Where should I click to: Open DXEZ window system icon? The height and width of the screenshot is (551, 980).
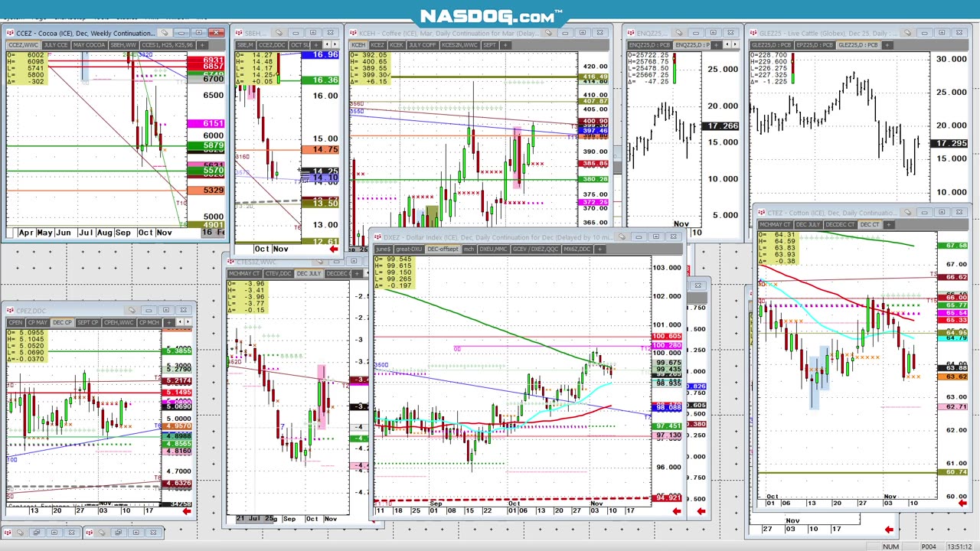click(377, 236)
